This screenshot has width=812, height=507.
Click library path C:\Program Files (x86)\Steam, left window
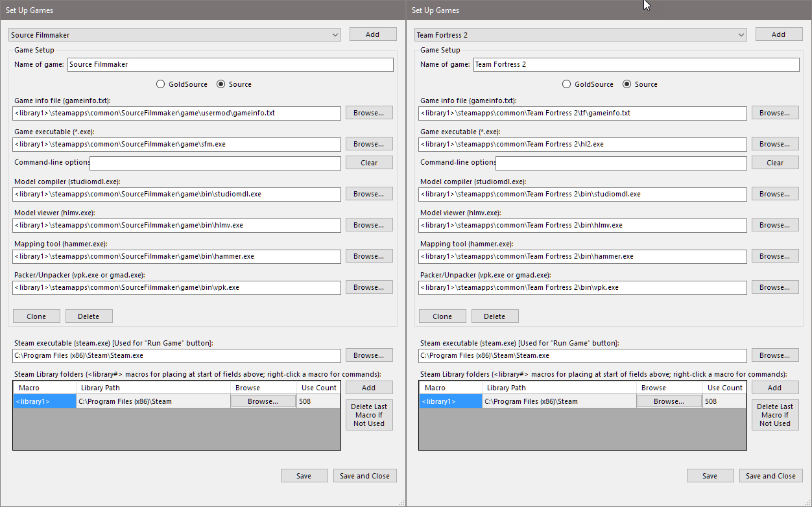click(153, 401)
